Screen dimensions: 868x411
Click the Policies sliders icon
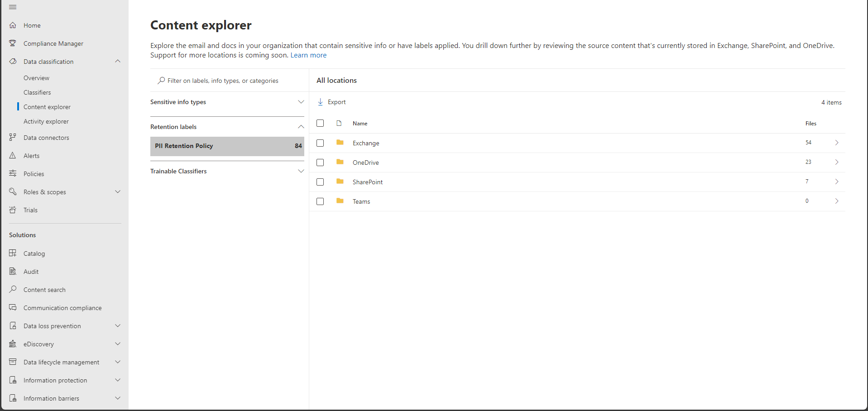[13, 174]
